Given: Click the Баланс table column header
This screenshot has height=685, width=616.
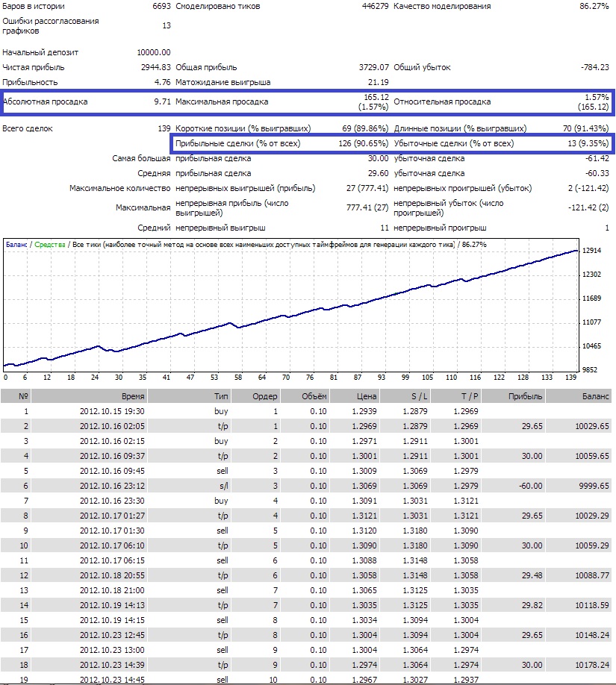Looking at the screenshot, I should pyautogui.click(x=594, y=396).
